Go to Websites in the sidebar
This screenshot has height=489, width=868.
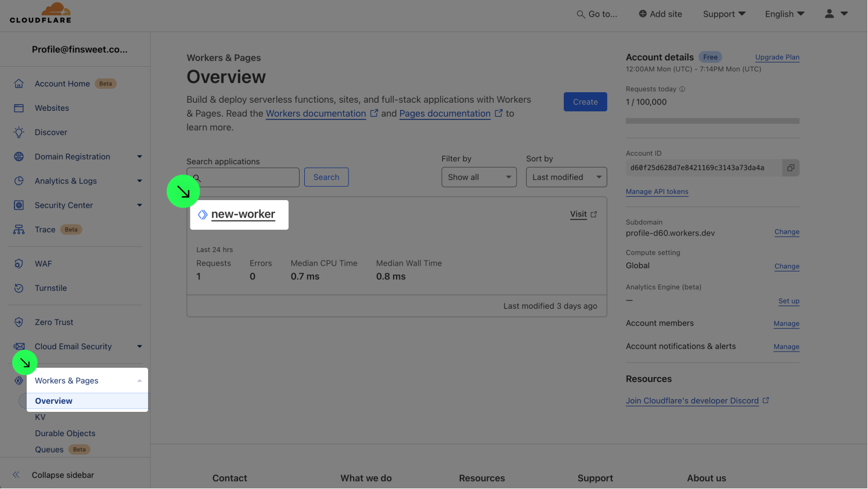coord(52,108)
